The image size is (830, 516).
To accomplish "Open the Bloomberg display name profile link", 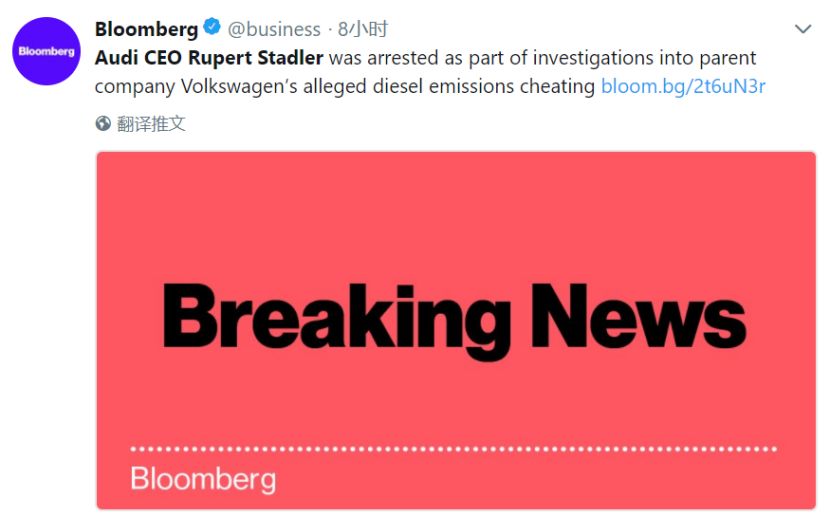I will click(146, 29).
